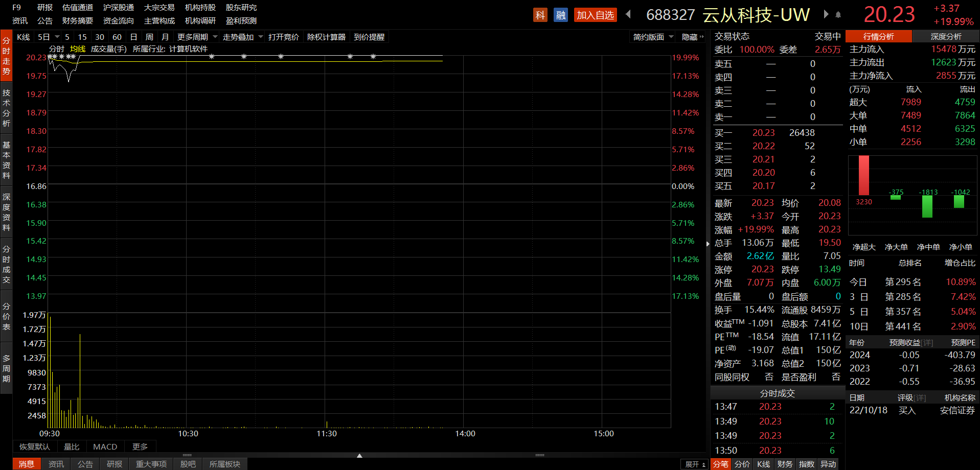
Task: Click the 均线 legend label
Action: click(x=78, y=49)
